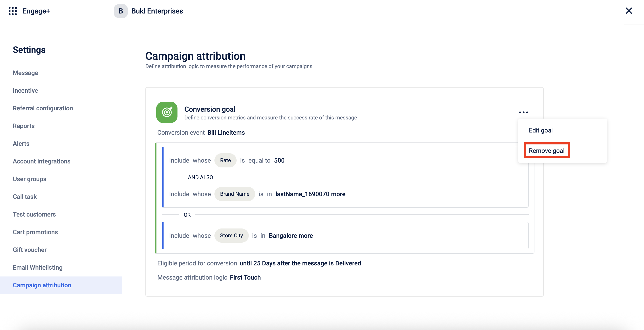The image size is (644, 330).
Task: Go to Cart promotions settings
Action: click(x=35, y=232)
